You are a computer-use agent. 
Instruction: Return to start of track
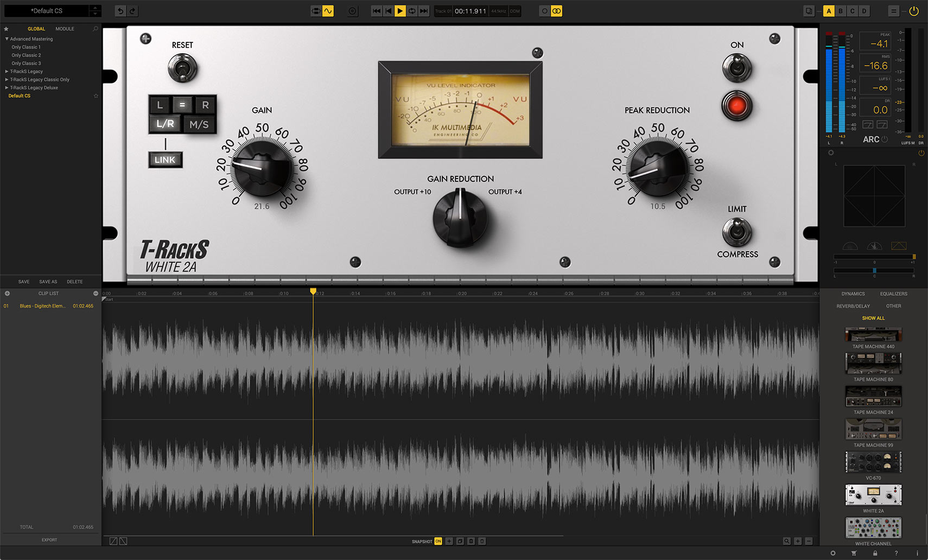pos(388,11)
